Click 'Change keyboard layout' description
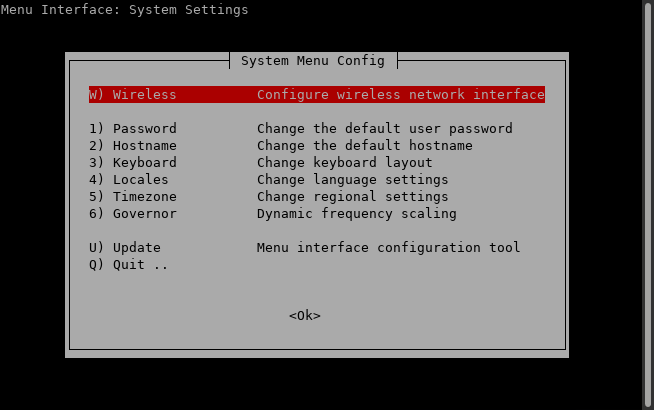654x410 pixels. point(345,163)
